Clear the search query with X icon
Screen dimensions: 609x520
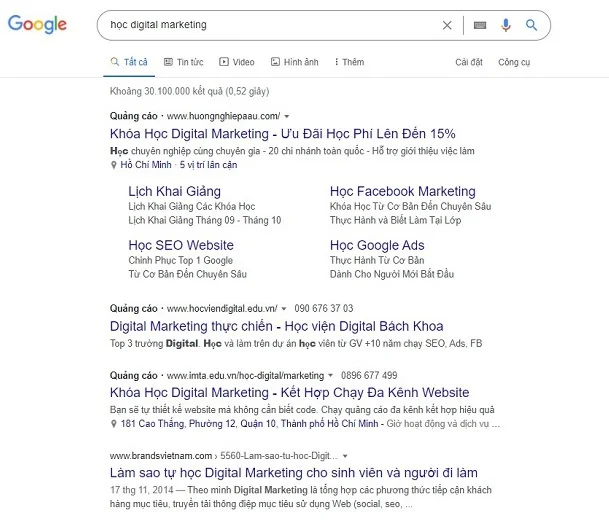click(447, 25)
